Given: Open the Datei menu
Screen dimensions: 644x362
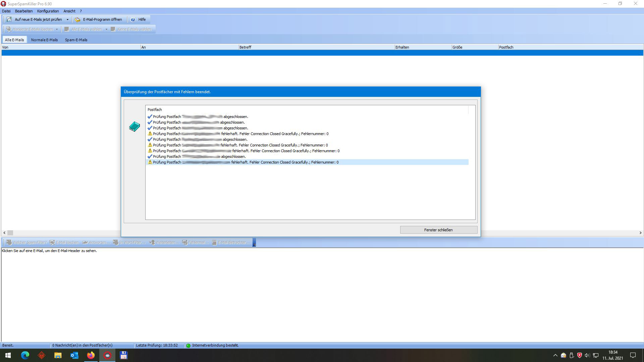Looking at the screenshot, I should (6, 11).
